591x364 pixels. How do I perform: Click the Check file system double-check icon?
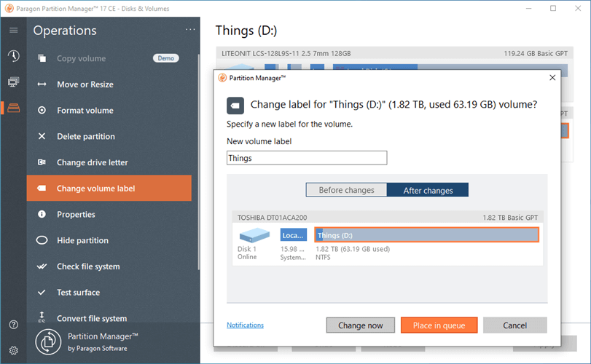tap(42, 266)
